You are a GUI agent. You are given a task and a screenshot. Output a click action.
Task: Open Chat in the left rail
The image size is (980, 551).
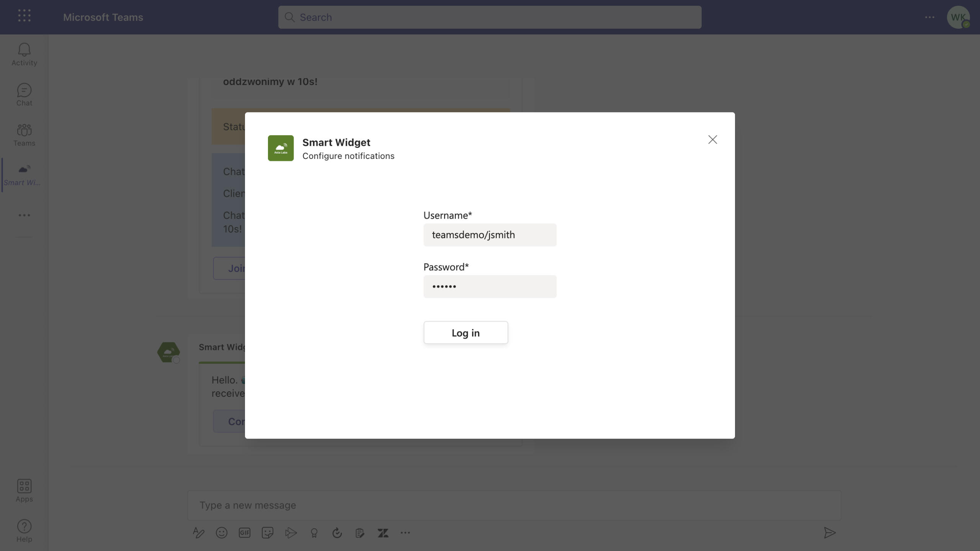pyautogui.click(x=24, y=95)
